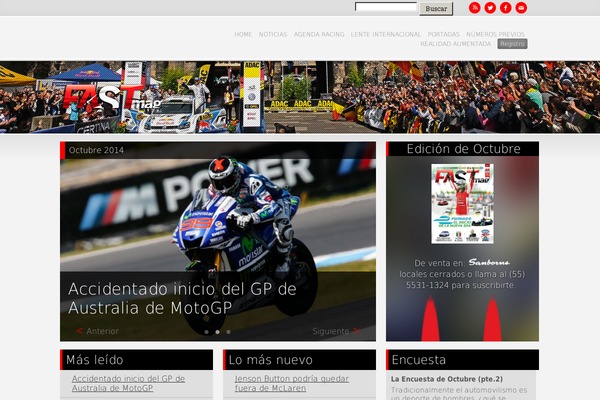600x400 pixels.
Task: Click the 'Edición de Octubre' heading
Action: point(463,149)
